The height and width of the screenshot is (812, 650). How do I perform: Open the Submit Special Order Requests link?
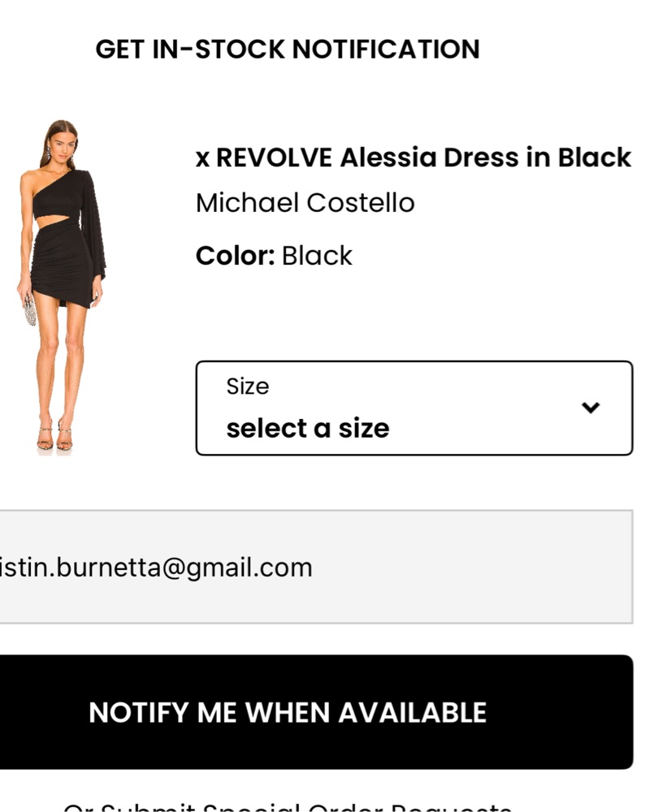287,806
